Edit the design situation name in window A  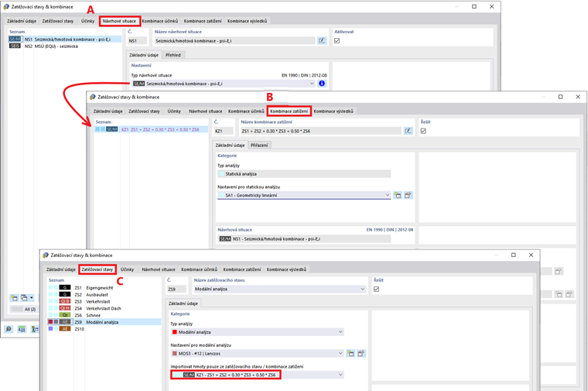(322, 40)
